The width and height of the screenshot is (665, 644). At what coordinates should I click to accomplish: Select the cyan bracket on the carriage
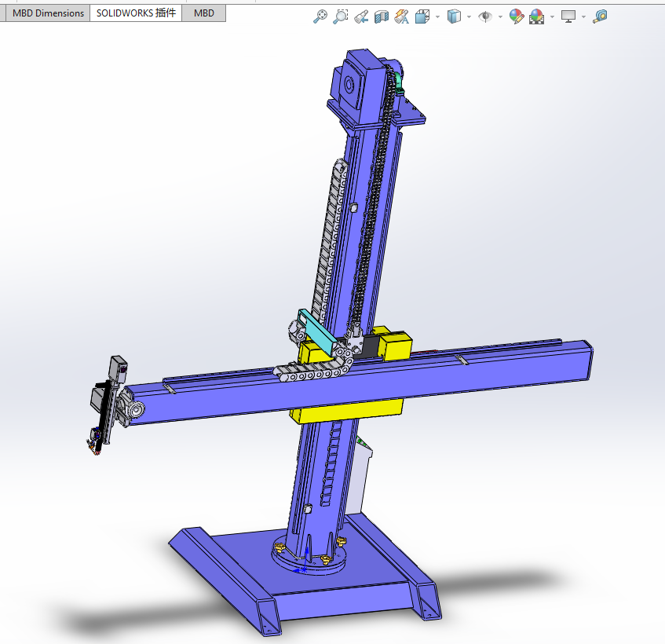pos(317,332)
